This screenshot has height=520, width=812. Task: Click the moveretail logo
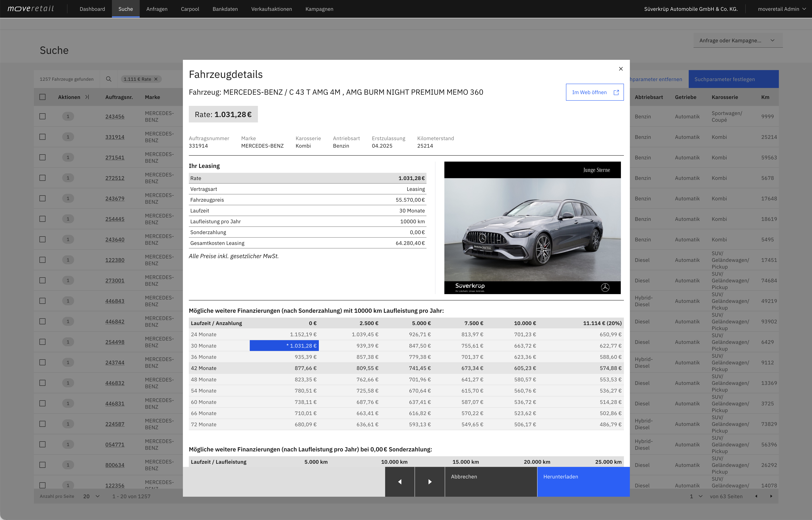(x=31, y=9)
